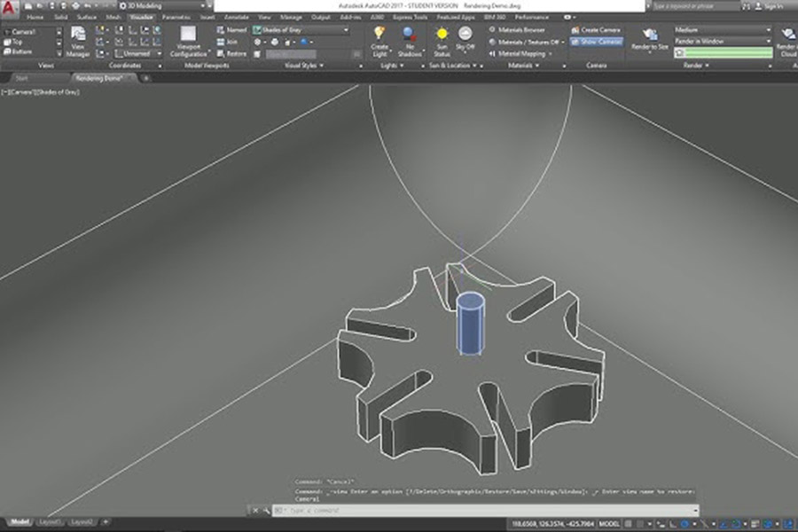Expand the Lights panel
The width and height of the screenshot is (798, 532).
point(392,66)
